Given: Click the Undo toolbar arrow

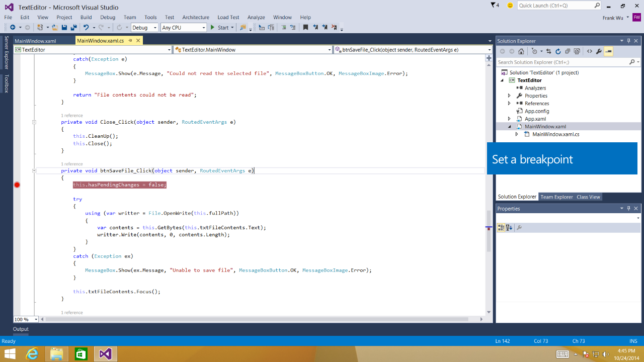Looking at the screenshot, I should click(x=86, y=28).
